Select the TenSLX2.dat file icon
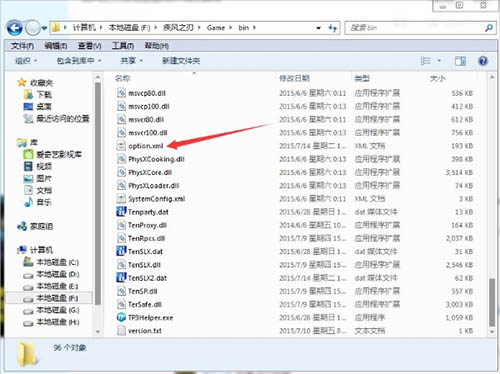The image size is (500, 374). coord(121,278)
